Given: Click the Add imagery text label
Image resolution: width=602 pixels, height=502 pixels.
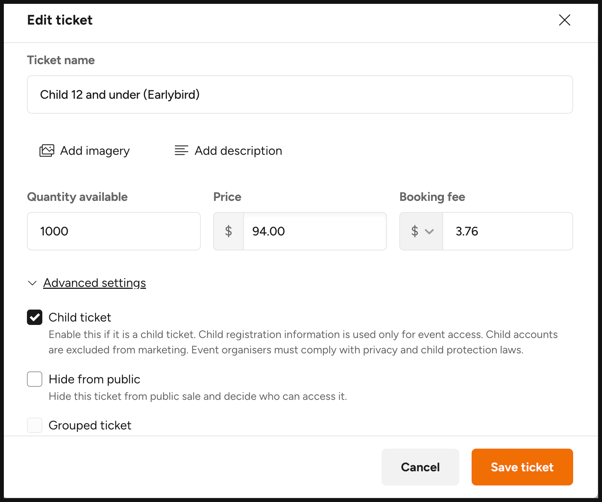Looking at the screenshot, I should tap(95, 151).
